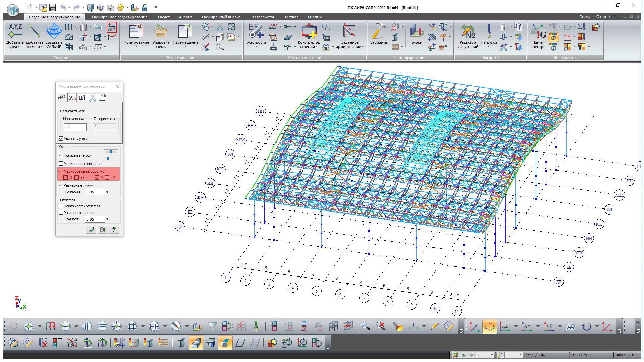Image resolution: width=644 pixels, height=362 pixels.
Task: Click the Упаковка схемы icon
Action: [x=161, y=31]
